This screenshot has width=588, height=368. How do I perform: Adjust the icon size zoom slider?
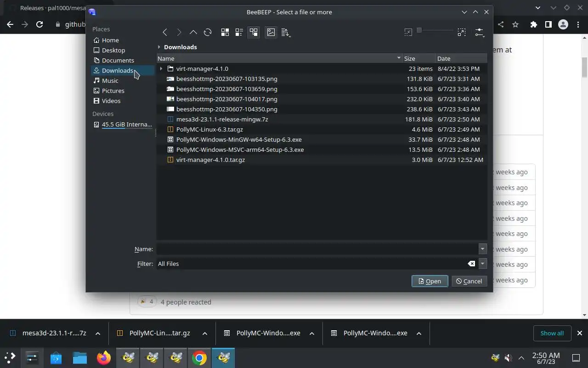435,30
